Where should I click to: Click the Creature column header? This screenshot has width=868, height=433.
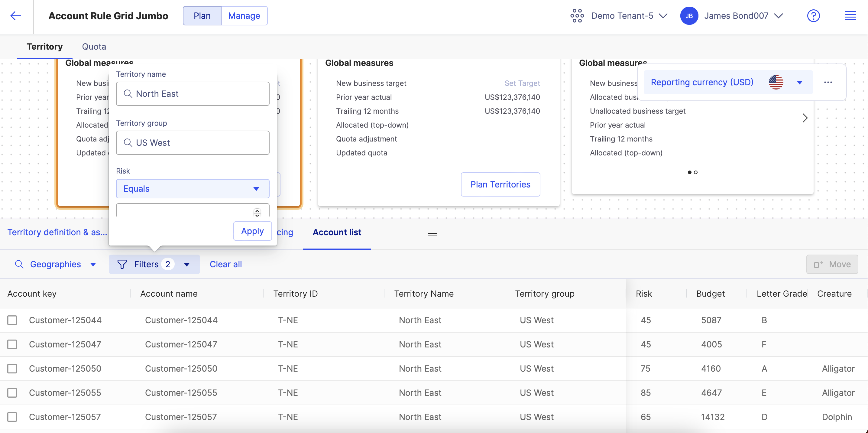click(x=834, y=294)
